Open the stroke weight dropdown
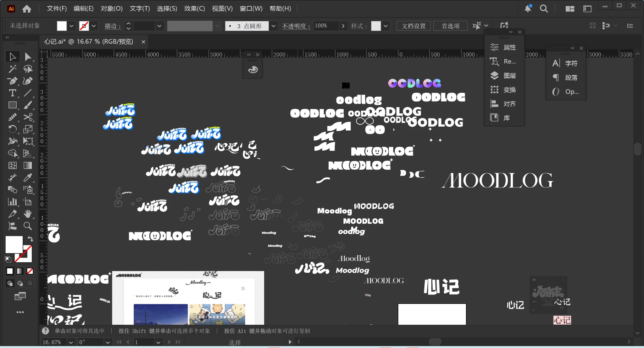This screenshot has height=348, width=644. tap(159, 26)
